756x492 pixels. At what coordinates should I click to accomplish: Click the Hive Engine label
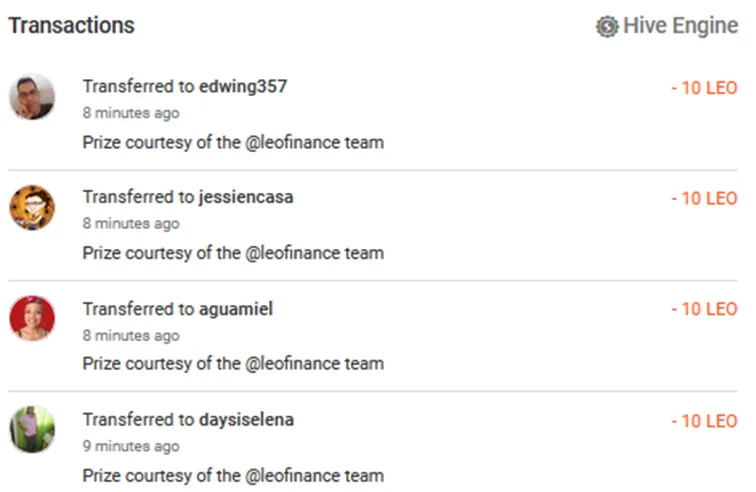coord(680,26)
